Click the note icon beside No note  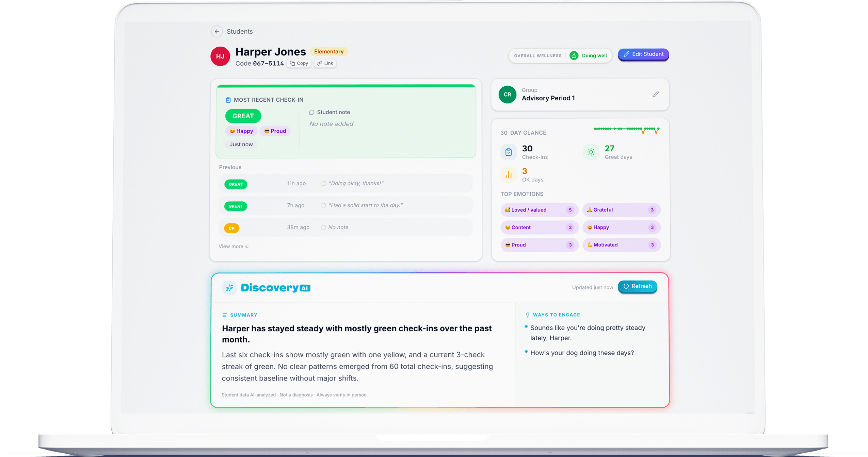point(323,227)
